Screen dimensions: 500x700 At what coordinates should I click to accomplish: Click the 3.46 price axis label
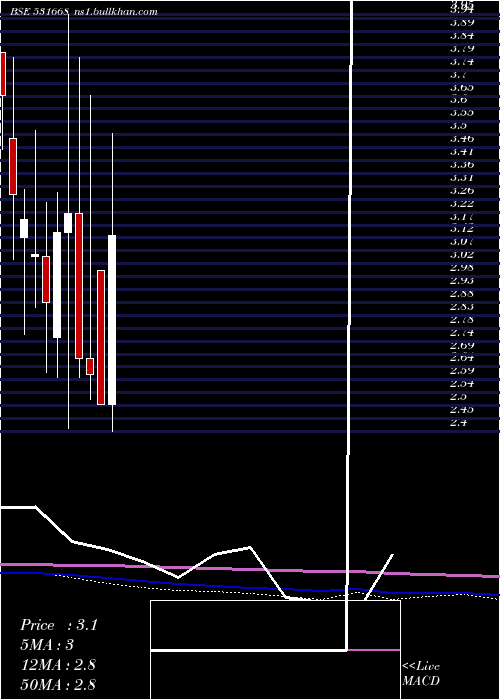pyautogui.click(x=462, y=139)
